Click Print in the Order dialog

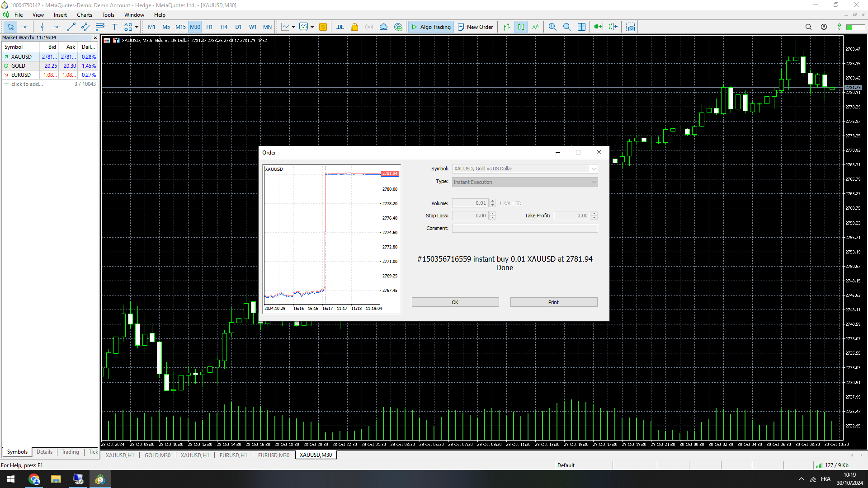(x=553, y=302)
